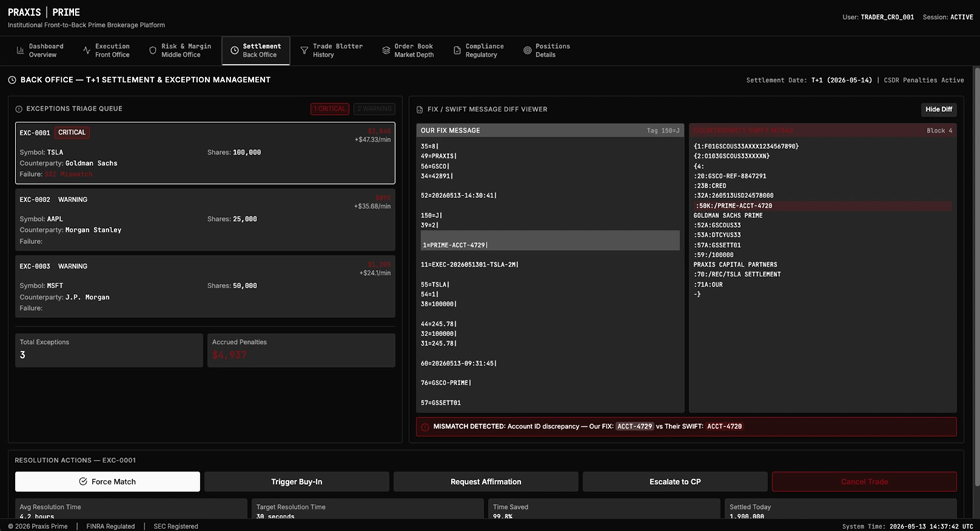
Task: Click the clock icon beside Back Office heading
Action: tap(12, 80)
